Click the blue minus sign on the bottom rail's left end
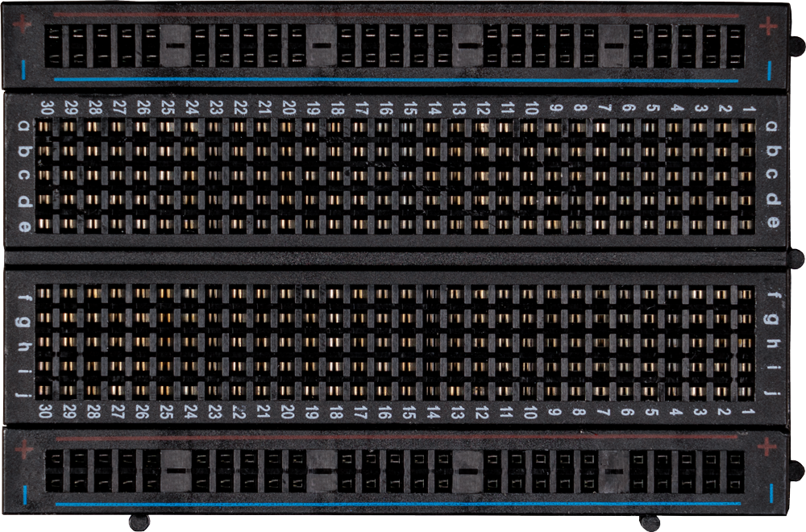This screenshot has height=532, width=806. point(25,494)
